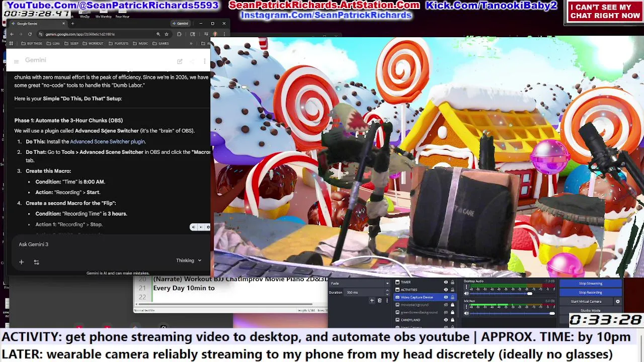The height and width of the screenshot is (362, 644).
Task: Open the Chrome apps grid shortcut
Action: pos(11,43)
